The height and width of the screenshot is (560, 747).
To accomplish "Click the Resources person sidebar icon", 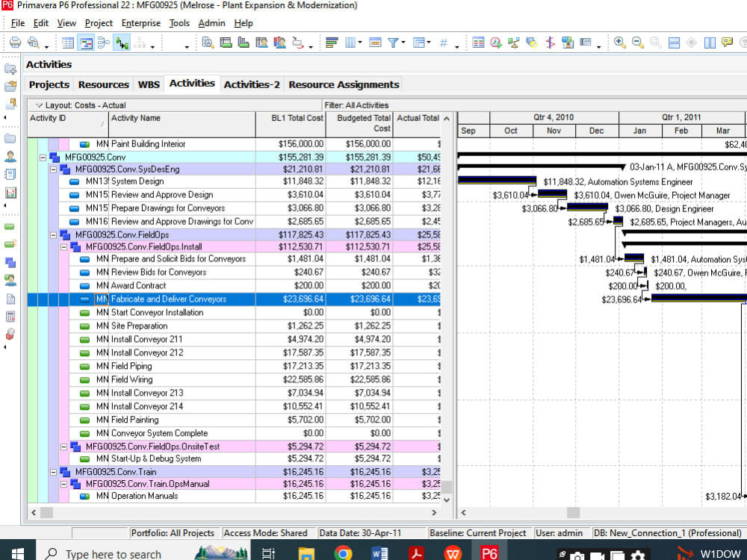I will [x=10, y=156].
